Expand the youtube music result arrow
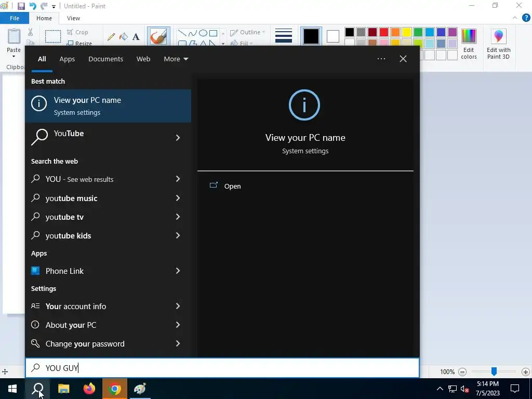532x399 pixels. click(178, 198)
